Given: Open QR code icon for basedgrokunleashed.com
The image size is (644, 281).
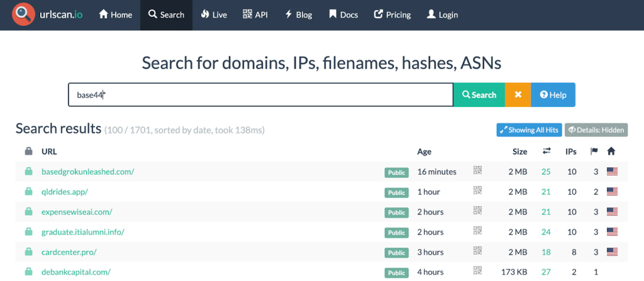Looking at the screenshot, I should (478, 171).
